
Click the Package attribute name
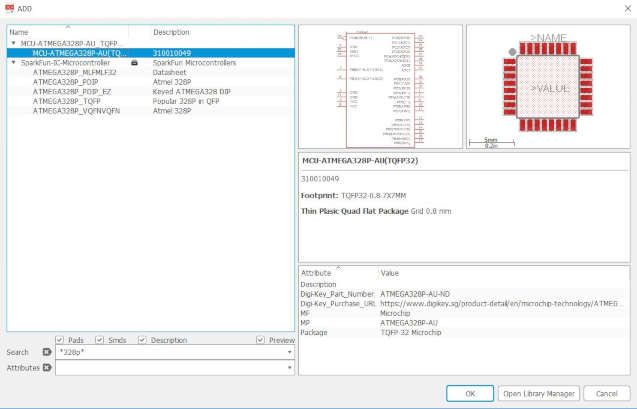point(314,332)
